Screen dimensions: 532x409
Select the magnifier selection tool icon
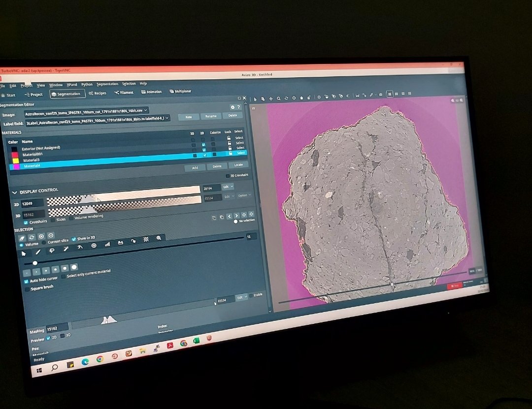159,238
